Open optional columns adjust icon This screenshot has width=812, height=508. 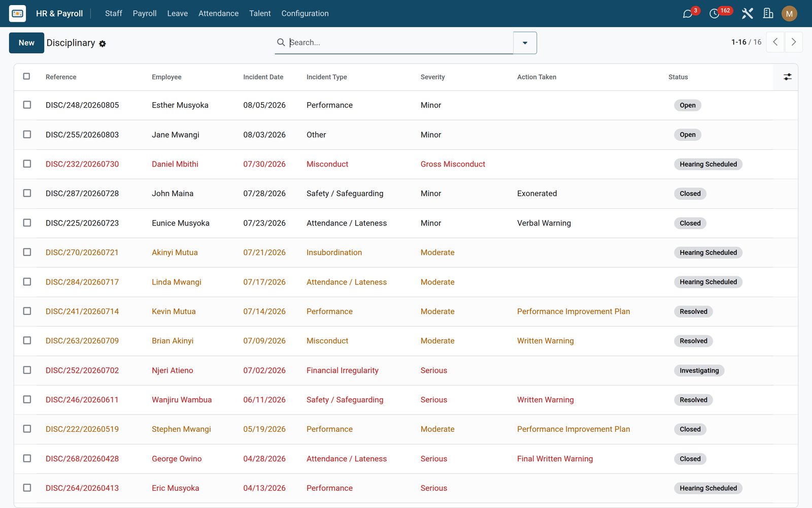pos(787,77)
